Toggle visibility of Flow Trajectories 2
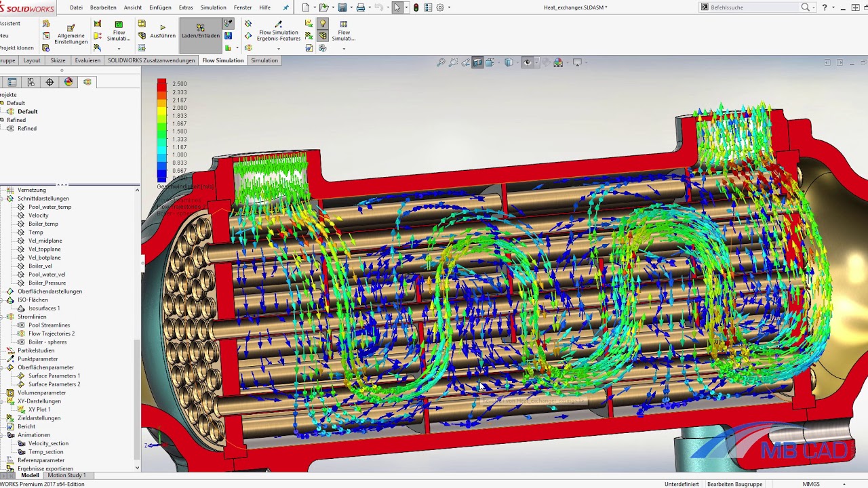The image size is (868, 488). 22,333
